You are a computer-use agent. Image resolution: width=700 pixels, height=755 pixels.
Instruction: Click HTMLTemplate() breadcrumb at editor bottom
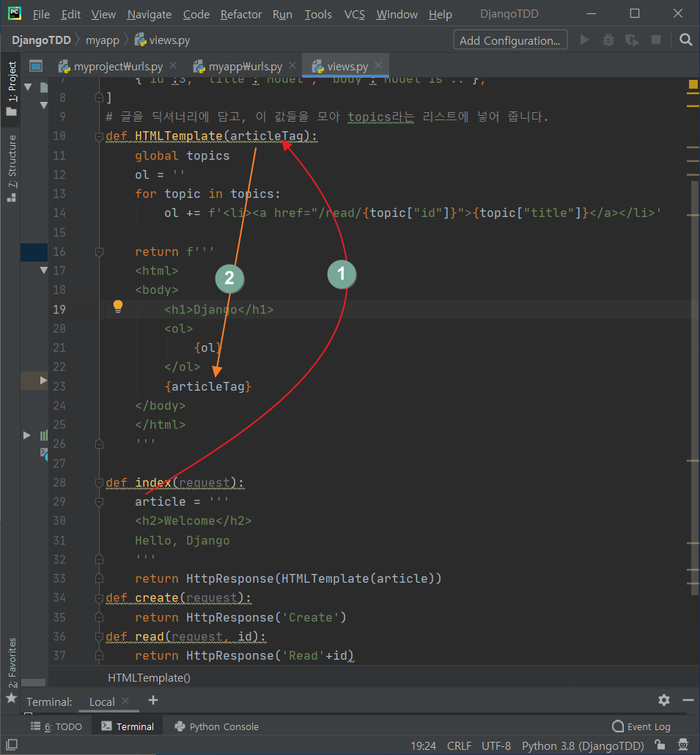click(x=149, y=677)
